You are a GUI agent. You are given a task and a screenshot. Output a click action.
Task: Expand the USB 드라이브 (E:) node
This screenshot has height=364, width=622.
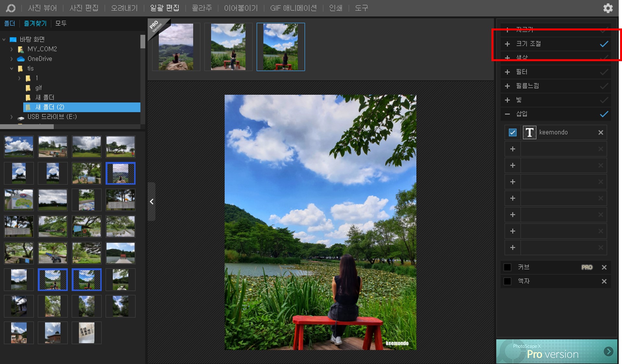pyautogui.click(x=12, y=117)
